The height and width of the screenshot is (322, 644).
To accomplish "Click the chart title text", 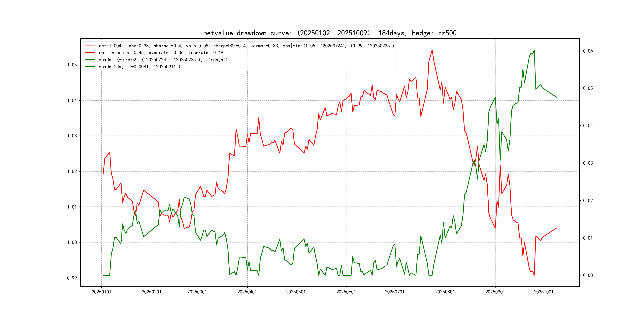I will 330,33.
